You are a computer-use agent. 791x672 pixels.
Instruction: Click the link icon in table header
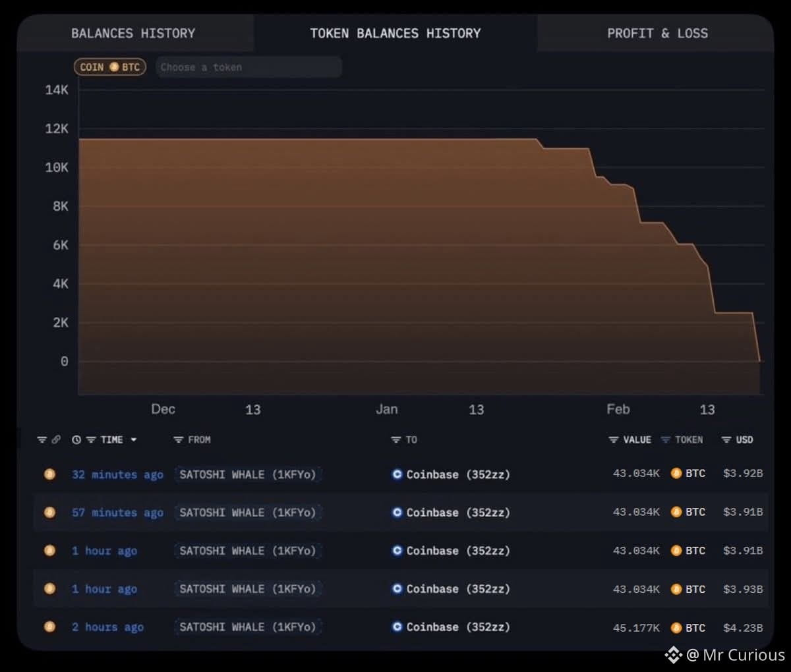(56, 439)
